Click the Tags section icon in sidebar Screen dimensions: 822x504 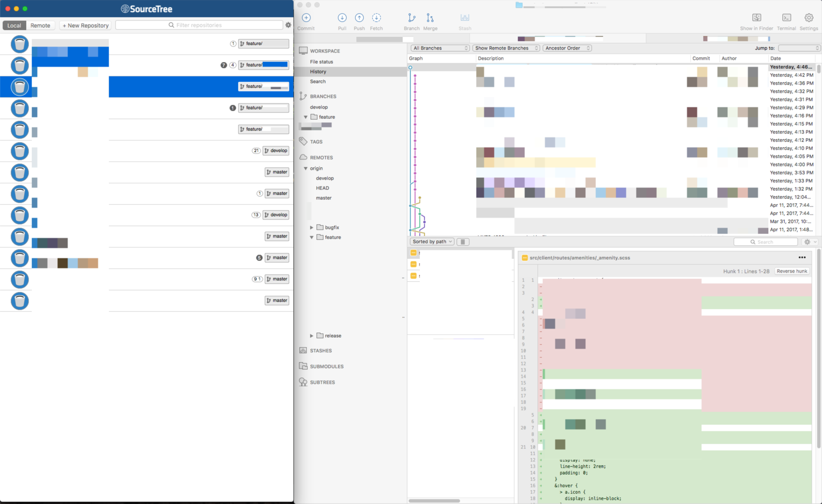303,142
